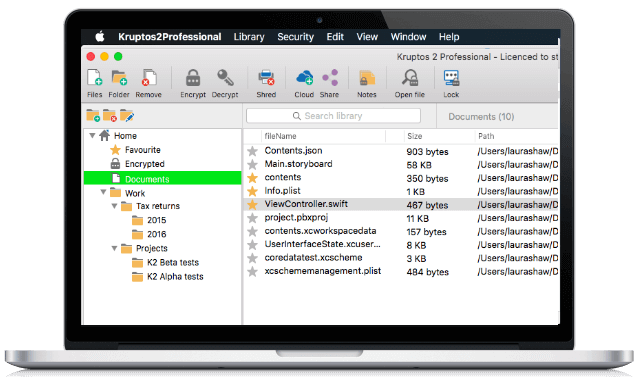
Task: Open the Kruptos2Professional menu
Action: click(170, 37)
